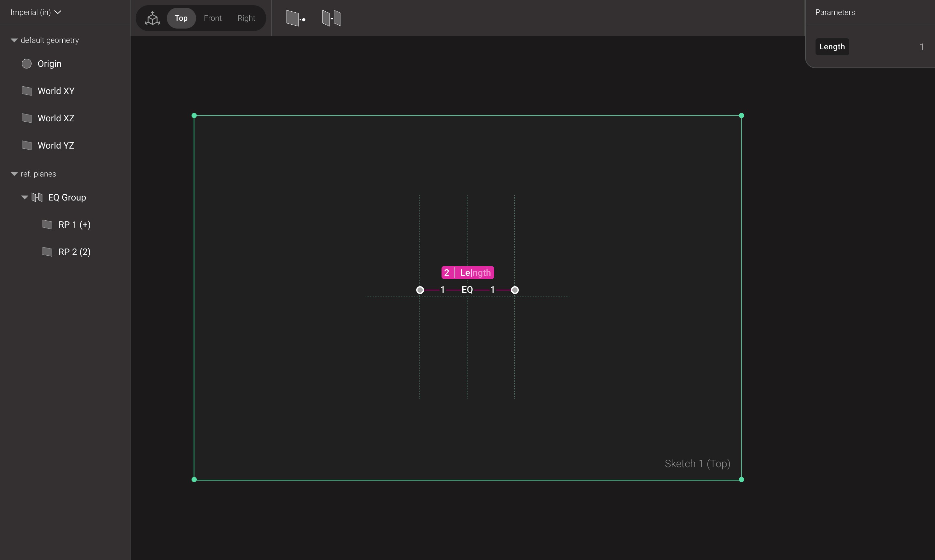The image size is (935, 560).
Task: Switch to the Front view
Action: point(213,18)
